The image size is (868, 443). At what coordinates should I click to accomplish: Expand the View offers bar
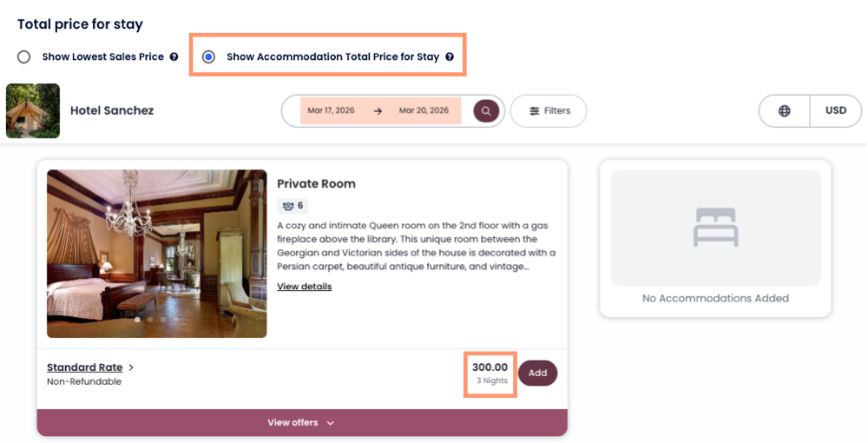(301, 423)
